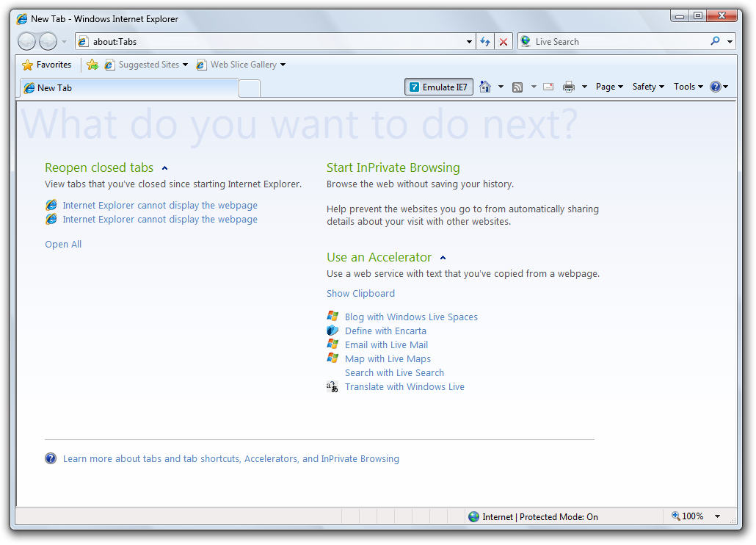Open Web Slice Gallery in favorites bar
The width and height of the screenshot is (756, 545).
click(x=241, y=65)
